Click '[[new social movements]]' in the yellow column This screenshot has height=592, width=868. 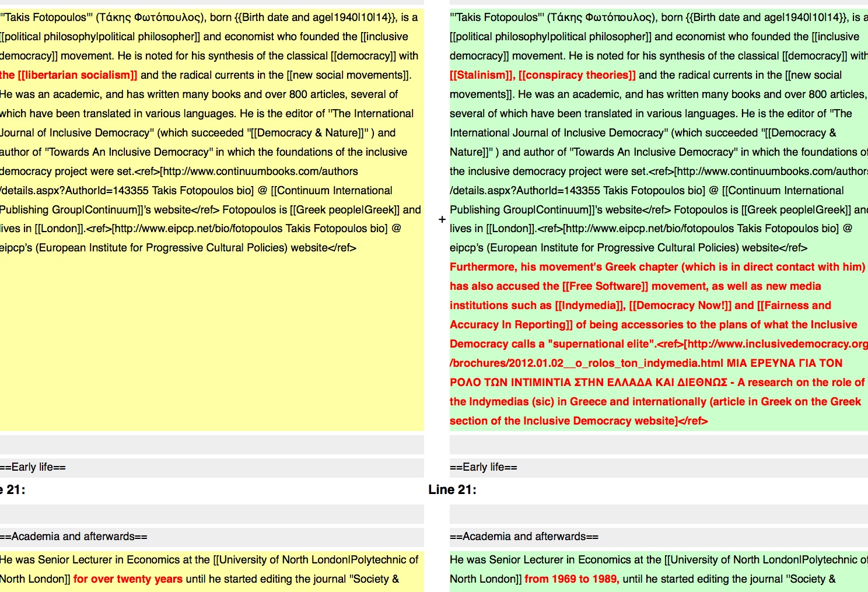click(348, 75)
